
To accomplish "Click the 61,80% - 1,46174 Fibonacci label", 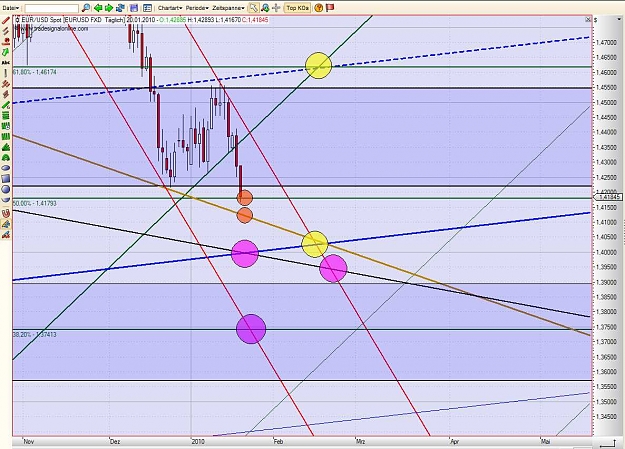I will (35, 72).
